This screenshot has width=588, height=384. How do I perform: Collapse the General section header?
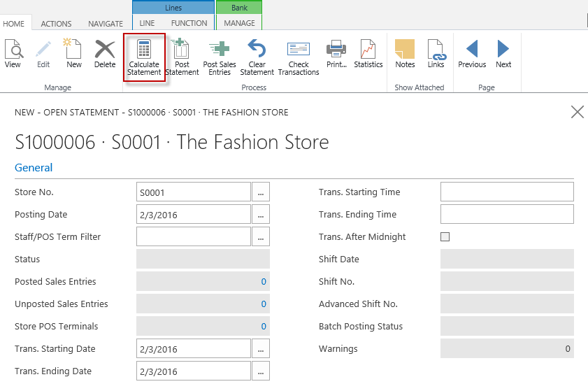pyautogui.click(x=34, y=168)
